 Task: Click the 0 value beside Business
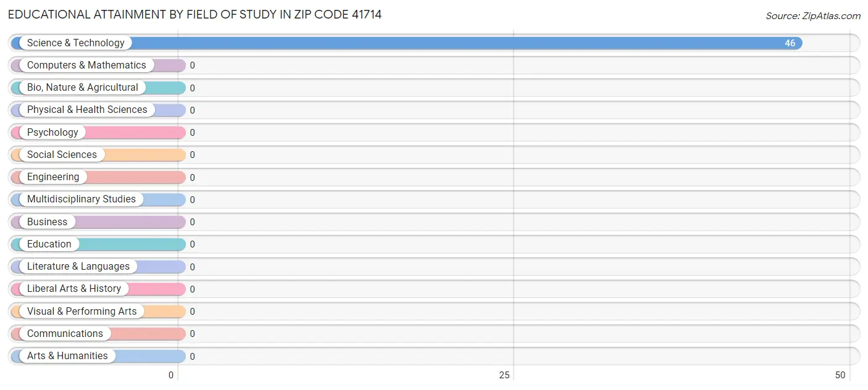click(193, 222)
